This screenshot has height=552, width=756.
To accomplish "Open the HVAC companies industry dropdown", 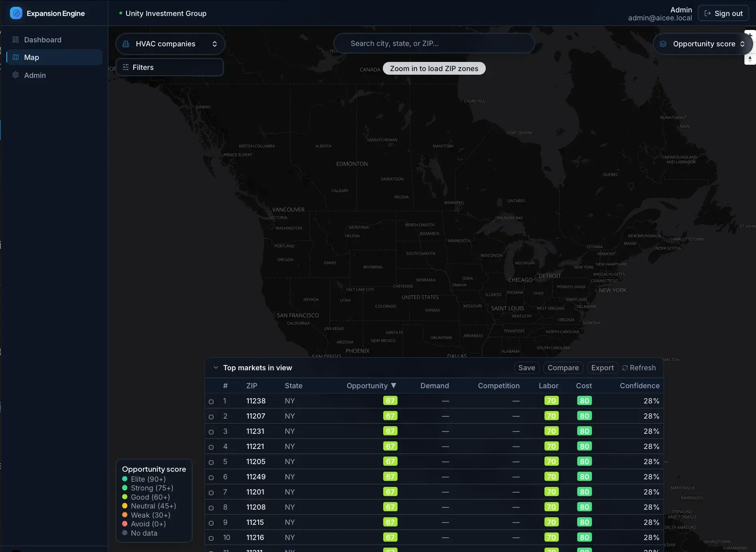I will pos(170,44).
